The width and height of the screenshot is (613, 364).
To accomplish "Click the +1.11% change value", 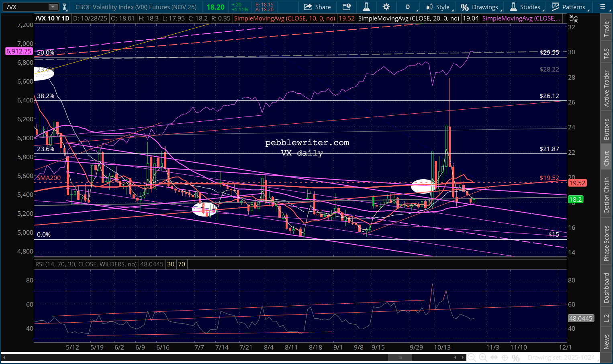I will (240, 9).
